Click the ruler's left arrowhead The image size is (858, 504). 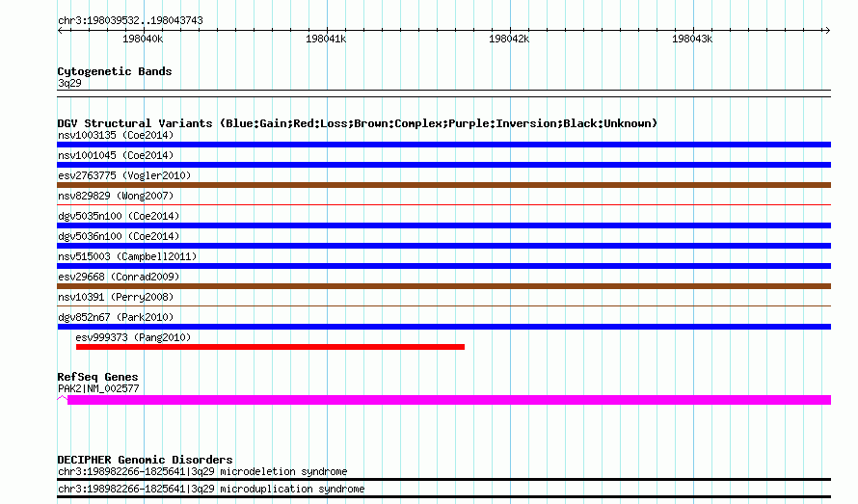60,31
